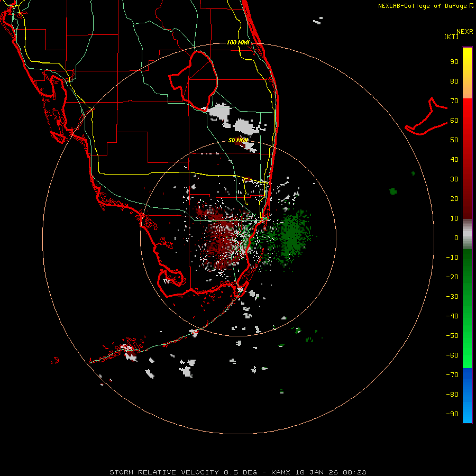This screenshot has width=476, height=476.
Task: Click the -80 value on the velocity scale
Action: [452, 395]
